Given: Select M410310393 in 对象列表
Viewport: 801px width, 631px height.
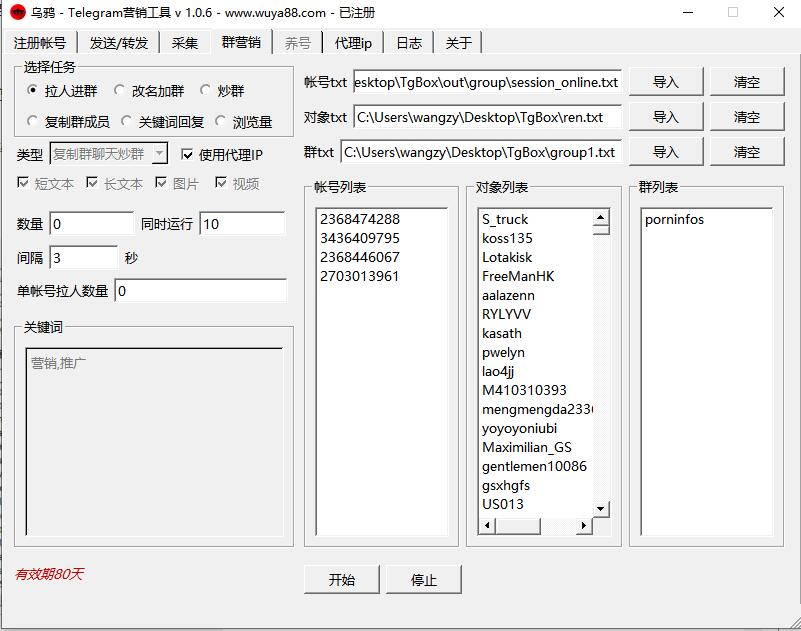Looking at the screenshot, I should 524,390.
